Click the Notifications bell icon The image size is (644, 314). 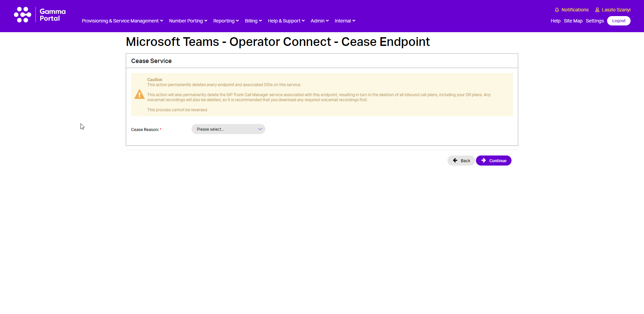(557, 10)
